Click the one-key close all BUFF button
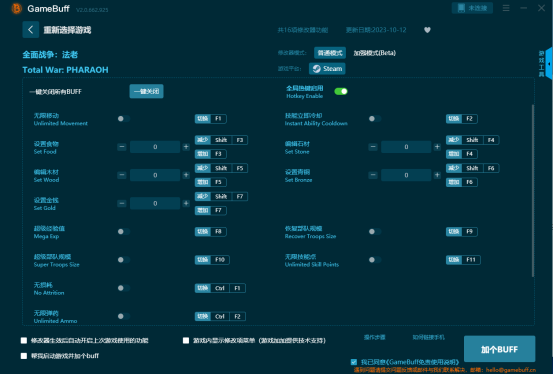Image resolution: width=554 pixels, height=374 pixels. click(x=146, y=91)
